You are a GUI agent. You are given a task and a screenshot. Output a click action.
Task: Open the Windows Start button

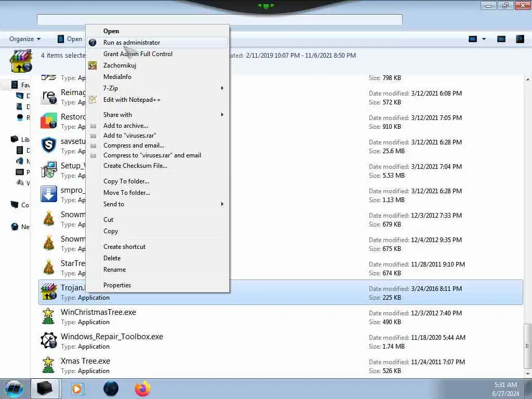click(x=14, y=389)
